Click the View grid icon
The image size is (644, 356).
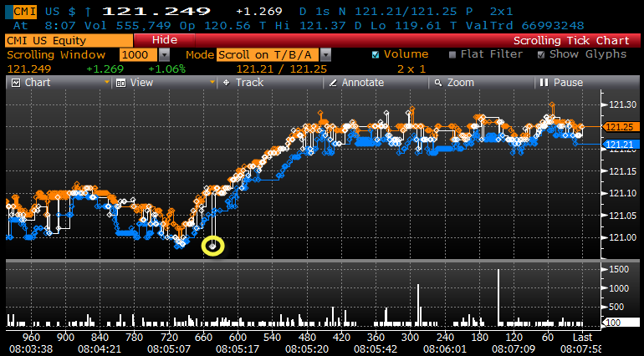(x=121, y=83)
